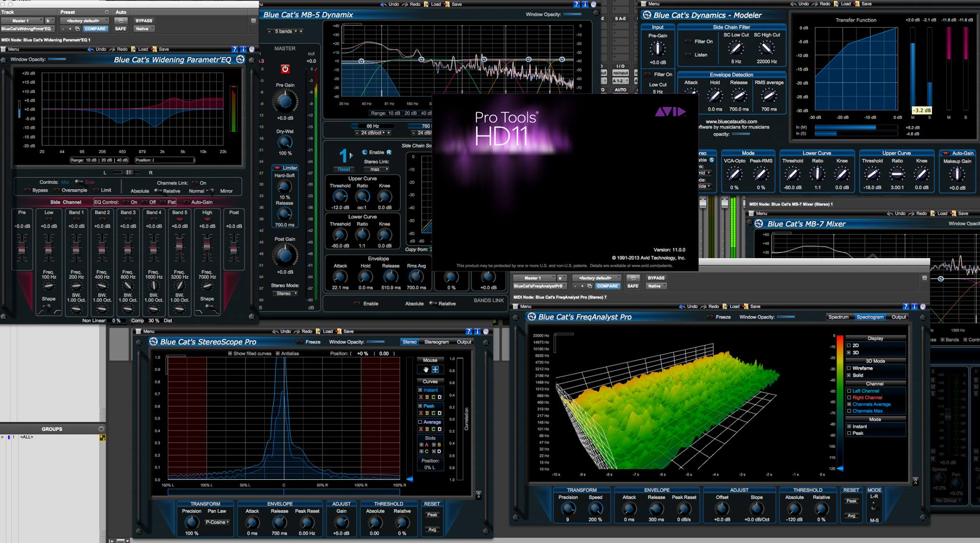Enable Left Channel in FreqAnalyst Pro

pyautogui.click(x=849, y=391)
